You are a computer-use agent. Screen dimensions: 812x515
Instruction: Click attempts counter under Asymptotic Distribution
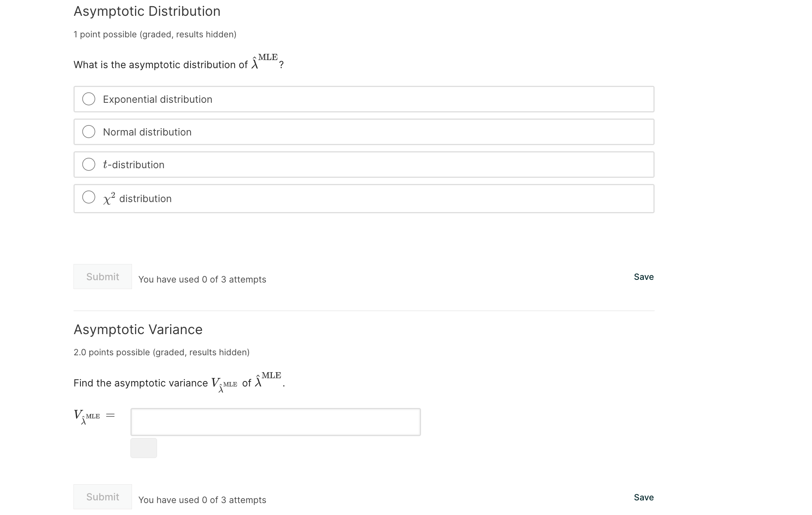click(x=202, y=279)
